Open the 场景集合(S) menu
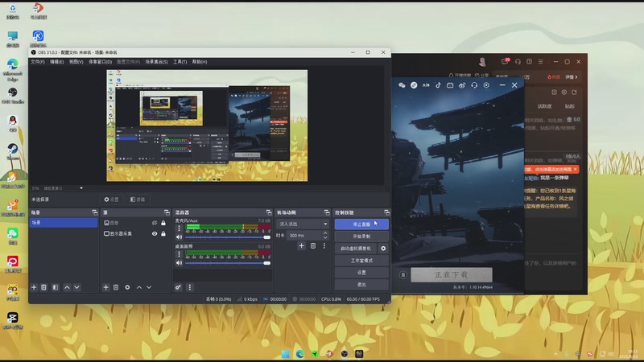Image resolution: width=644 pixels, height=362 pixels. (x=156, y=62)
